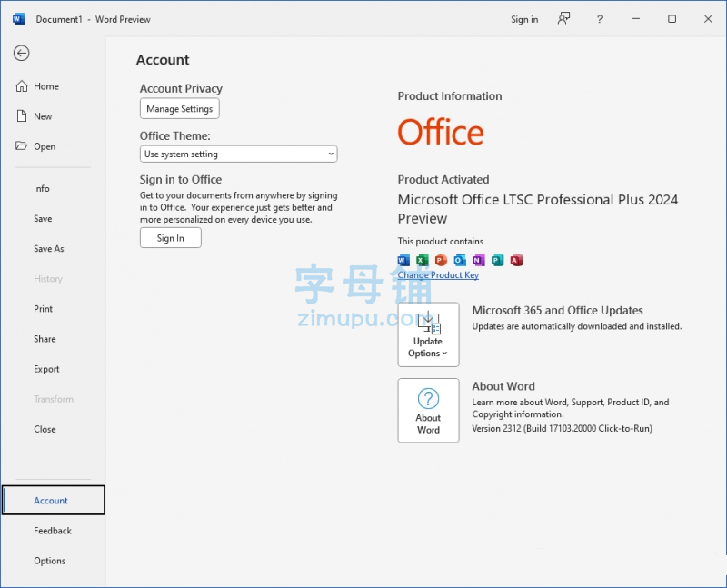The height and width of the screenshot is (588, 727).
Task: Click the account manager person icon in title bar
Action: 563,19
